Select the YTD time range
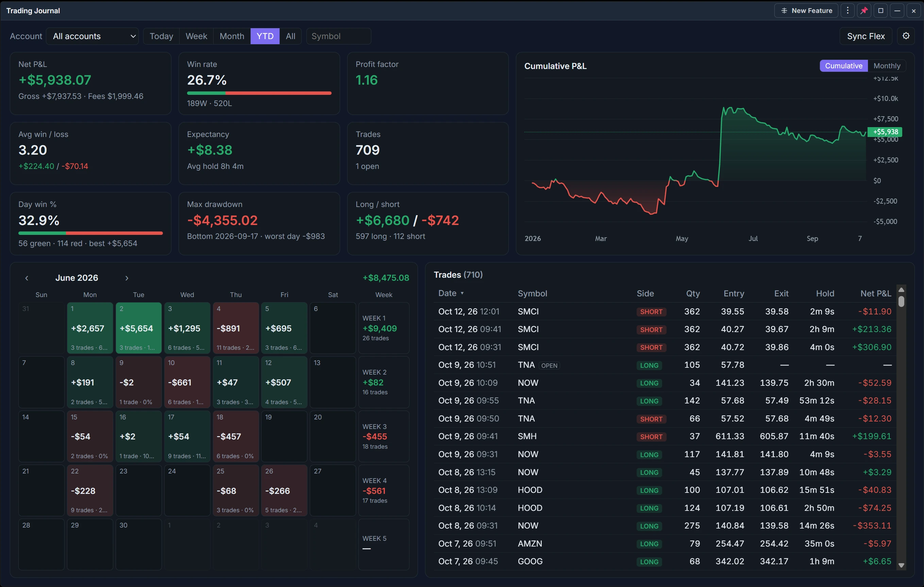 tap(265, 36)
